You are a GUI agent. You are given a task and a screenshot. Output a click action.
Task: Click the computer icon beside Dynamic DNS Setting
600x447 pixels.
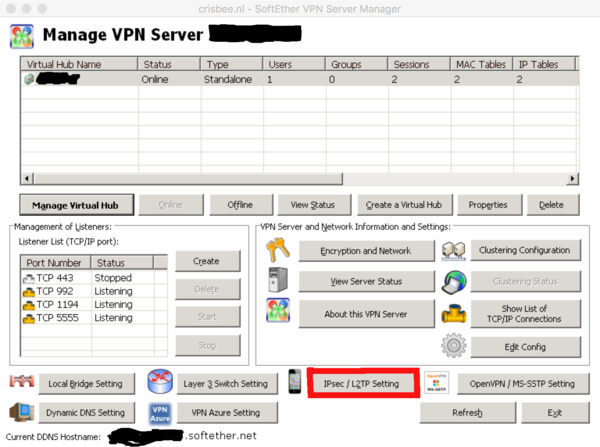point(22,412)
